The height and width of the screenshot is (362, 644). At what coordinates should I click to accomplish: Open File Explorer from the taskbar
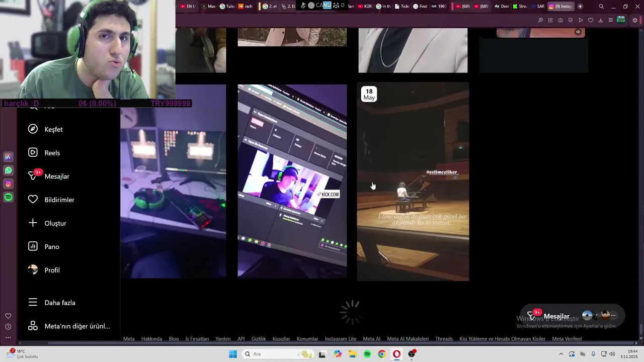click(x=352, y=354)
